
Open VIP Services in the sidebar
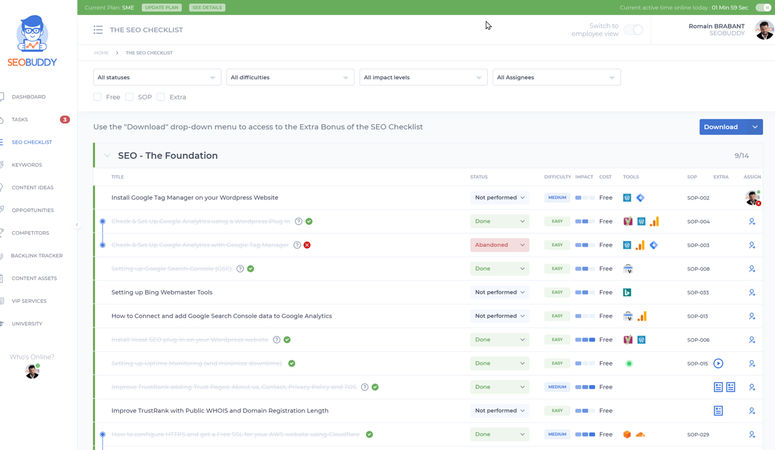pos(29,301)
